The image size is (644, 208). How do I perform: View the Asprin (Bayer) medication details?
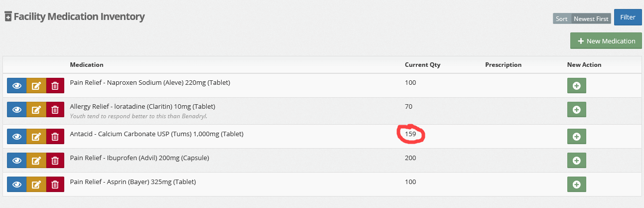click(x=17, y=184)
